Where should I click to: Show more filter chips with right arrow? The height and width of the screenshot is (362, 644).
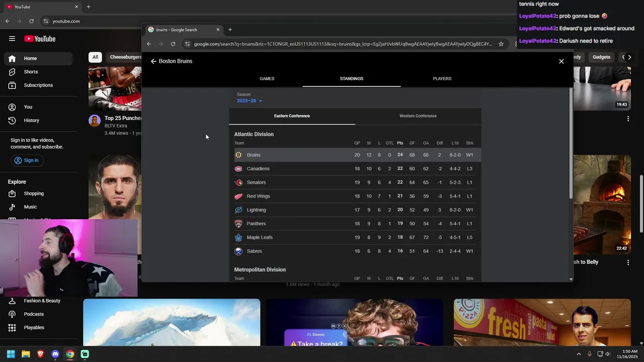point(629,57)
